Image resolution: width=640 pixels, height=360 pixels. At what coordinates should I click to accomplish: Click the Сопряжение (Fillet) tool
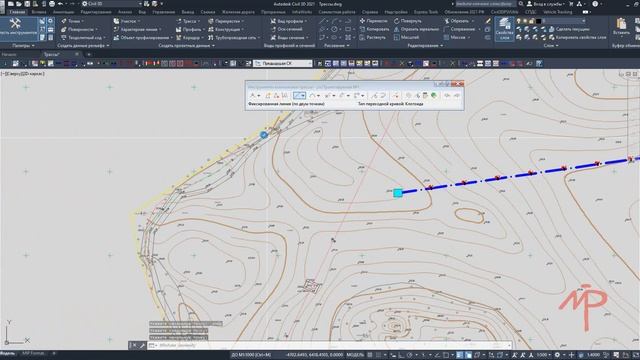[x=460, y=29]
